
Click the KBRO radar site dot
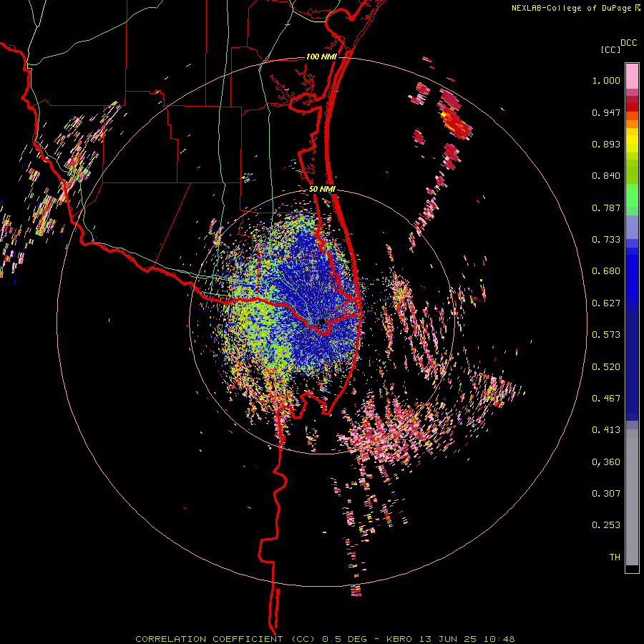point(322,321)
